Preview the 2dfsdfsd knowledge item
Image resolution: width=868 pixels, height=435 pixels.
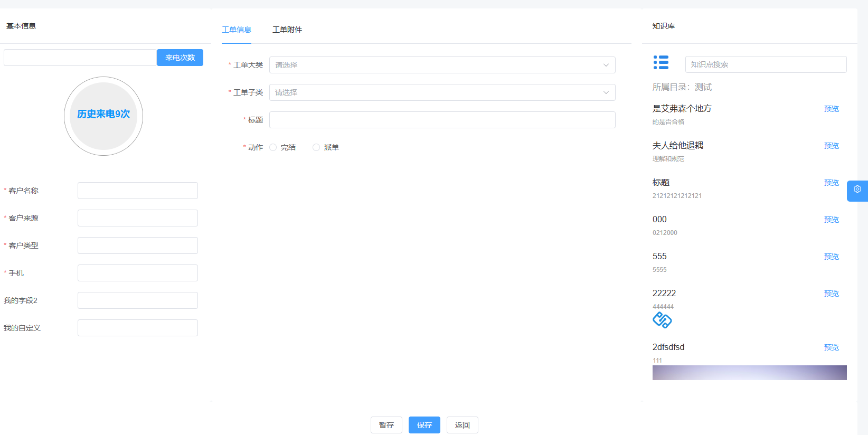tap(832, 347)
